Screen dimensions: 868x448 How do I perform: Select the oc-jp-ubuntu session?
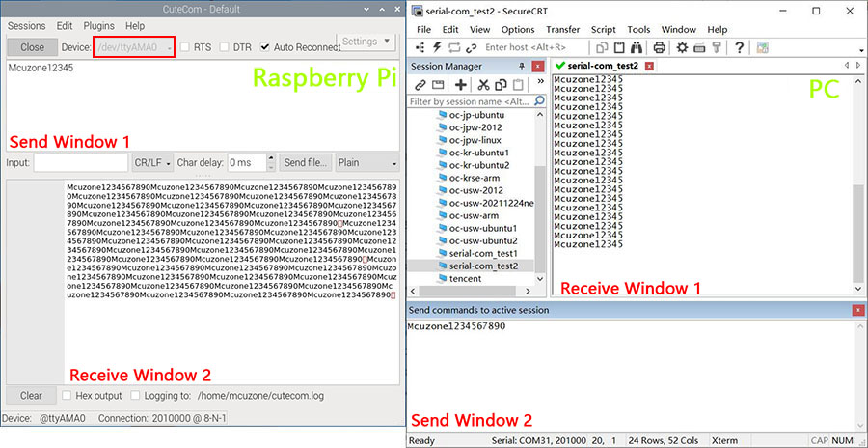click(x=476, y=115)
